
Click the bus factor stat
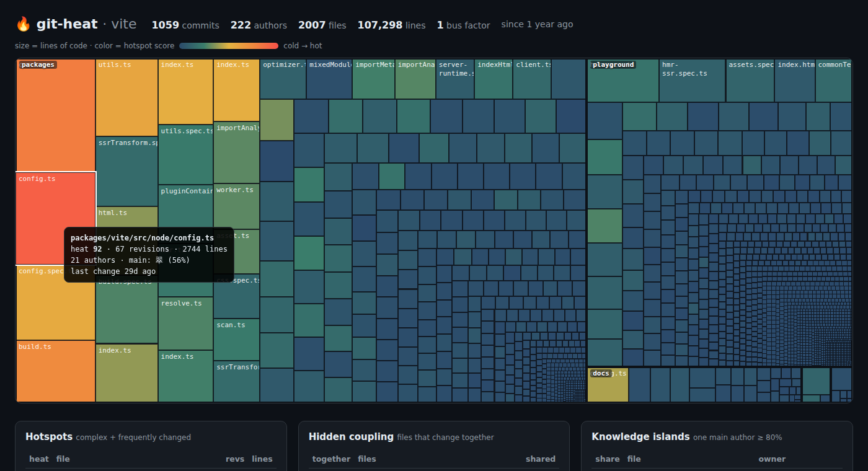click(x=463, y=25)
